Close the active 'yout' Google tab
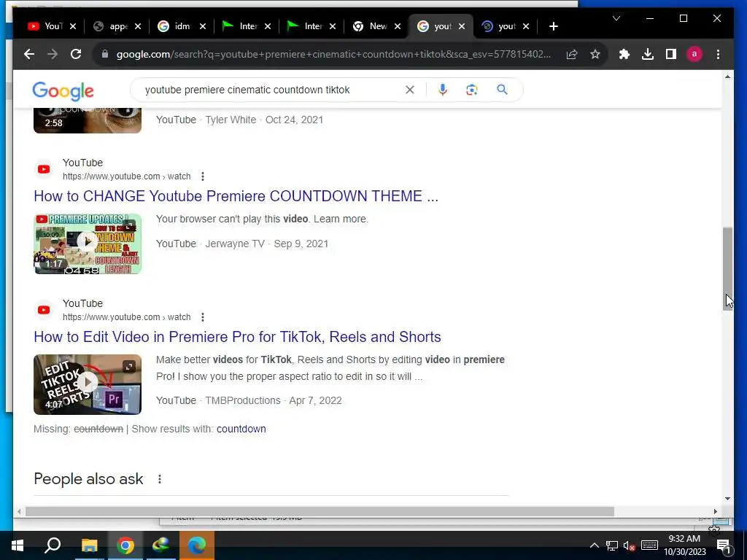747x560 pixels. (462, 27)
